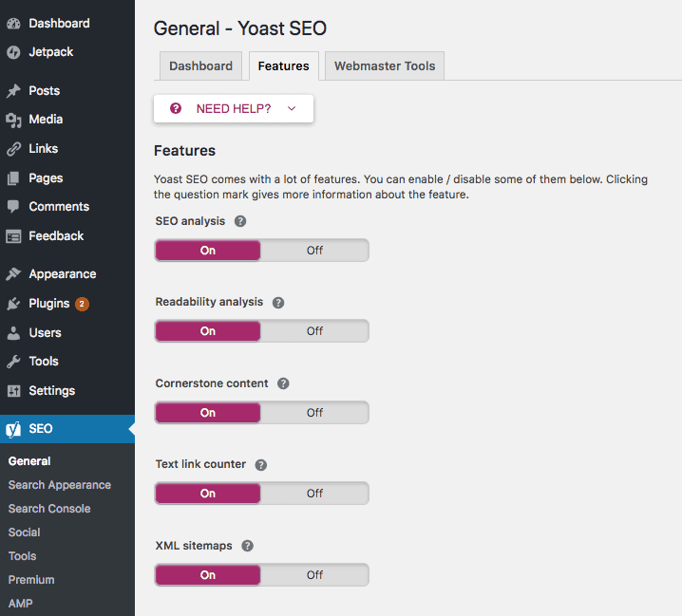Click the Comments speech bubble icon

click(x=13, y=207)
